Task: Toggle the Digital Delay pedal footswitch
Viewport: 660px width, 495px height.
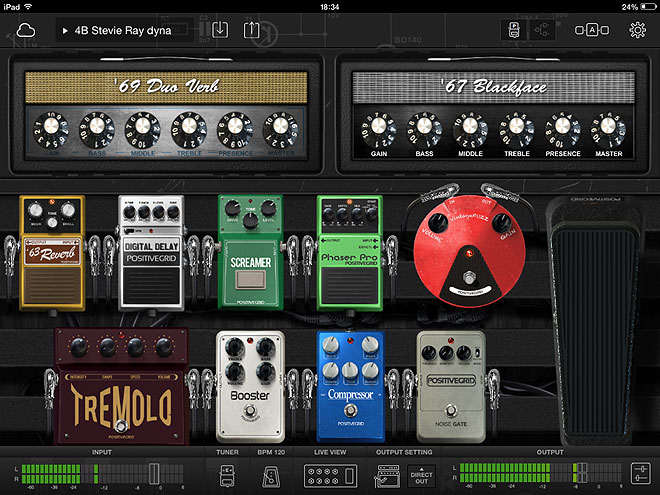Action: (x=151, y=286)
